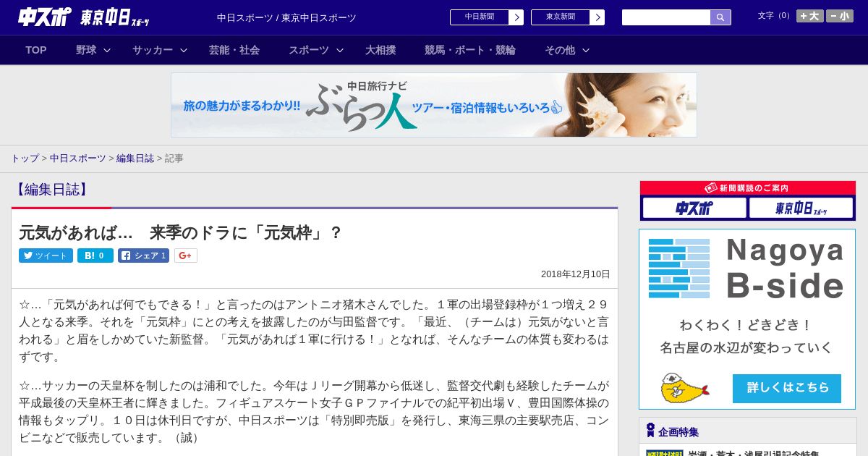Share article with Facebook シェア button
The image size is (868, 456).
pyautogui.click(x=143, y=256)
